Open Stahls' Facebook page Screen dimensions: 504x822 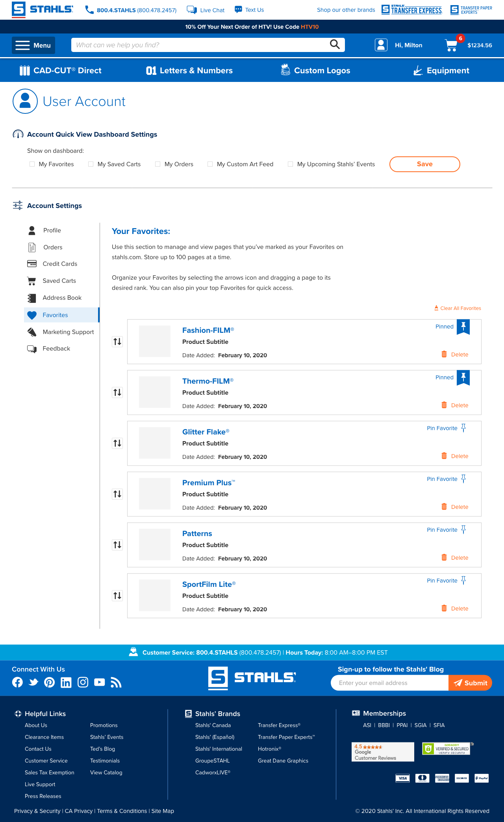(17, 682)
